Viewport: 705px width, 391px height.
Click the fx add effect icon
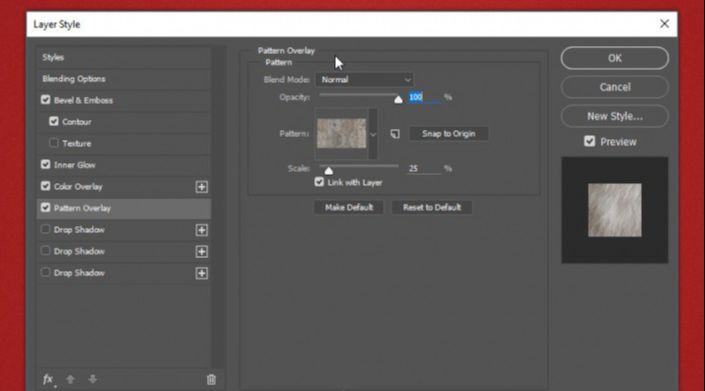48,380
